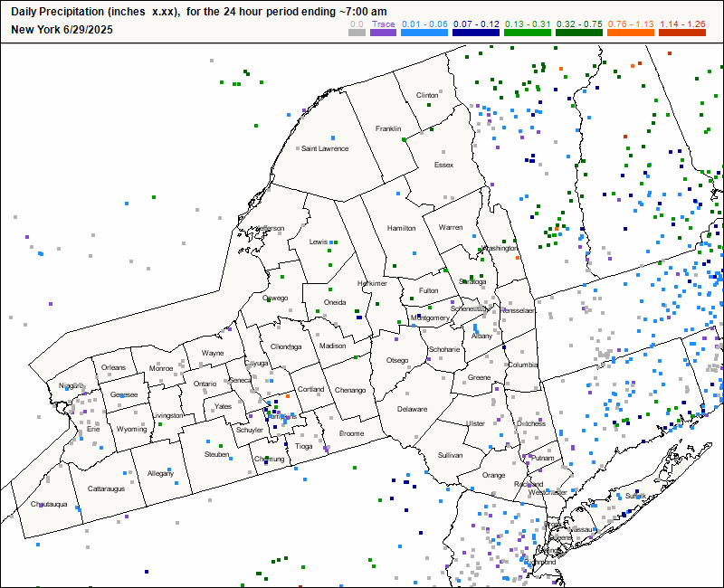The width and height of the screenshot is (724, 588).
Task: Click the Daily Precipitation title text
Action: pyautogui.click(x=199, y=12)
